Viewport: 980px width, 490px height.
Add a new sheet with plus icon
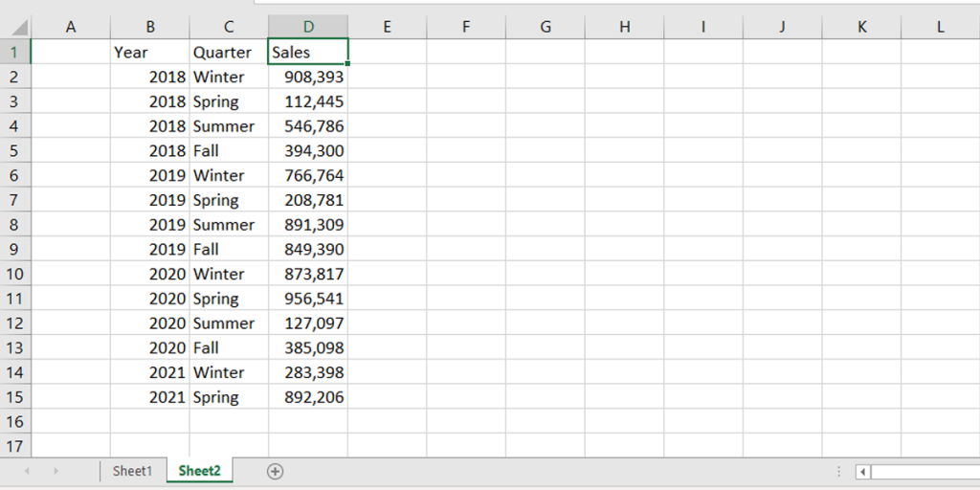[x=275, y=471]
